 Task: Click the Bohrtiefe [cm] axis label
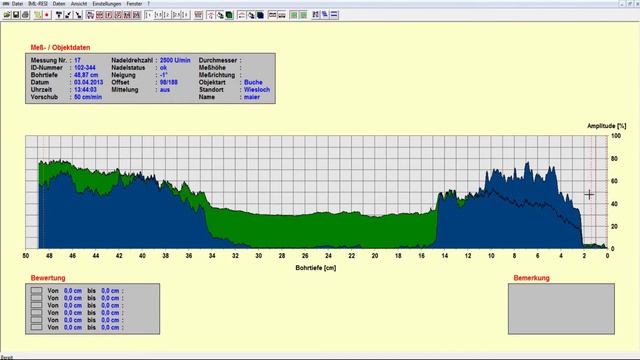(316, 268)
